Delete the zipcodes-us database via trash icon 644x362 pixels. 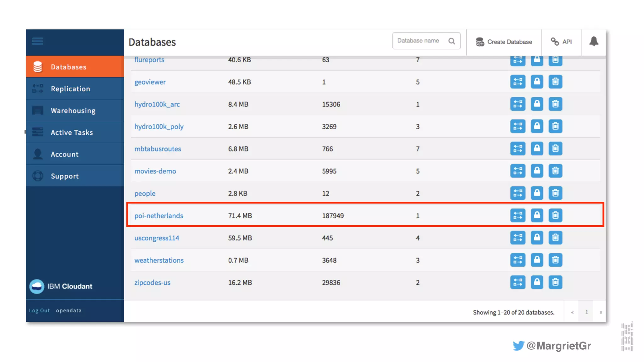coord(555,282)
